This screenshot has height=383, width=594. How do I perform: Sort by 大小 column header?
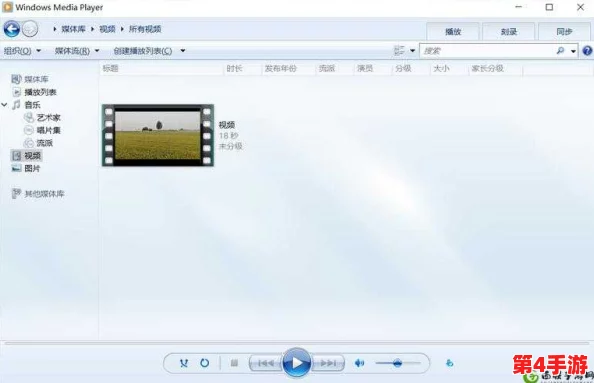click(441, 69)
